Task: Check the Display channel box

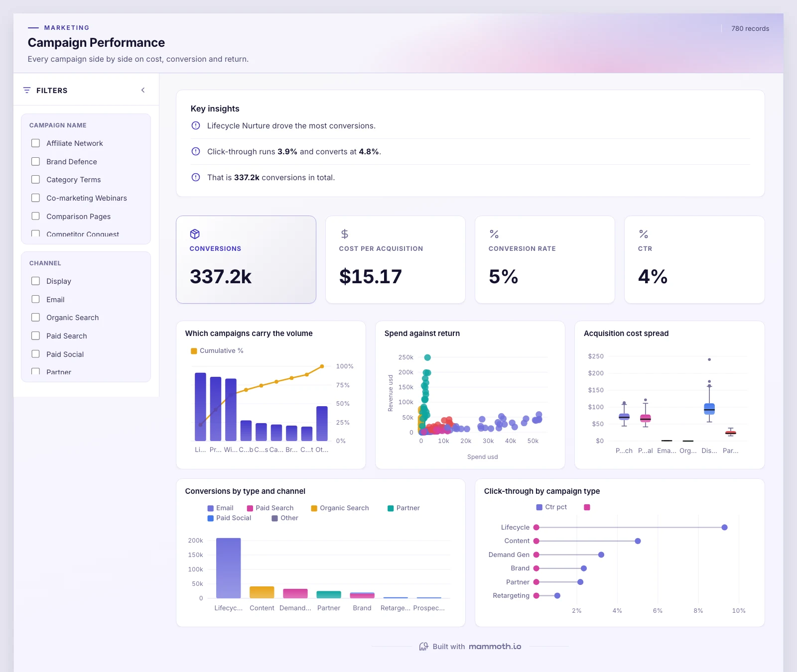Action: tap(36, 281)
